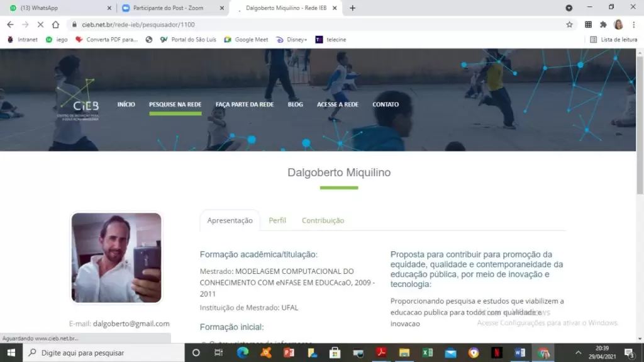The width and height of the screenshot is (644, 362).
Task: Go back to the previous page
Action: [10, 25]
